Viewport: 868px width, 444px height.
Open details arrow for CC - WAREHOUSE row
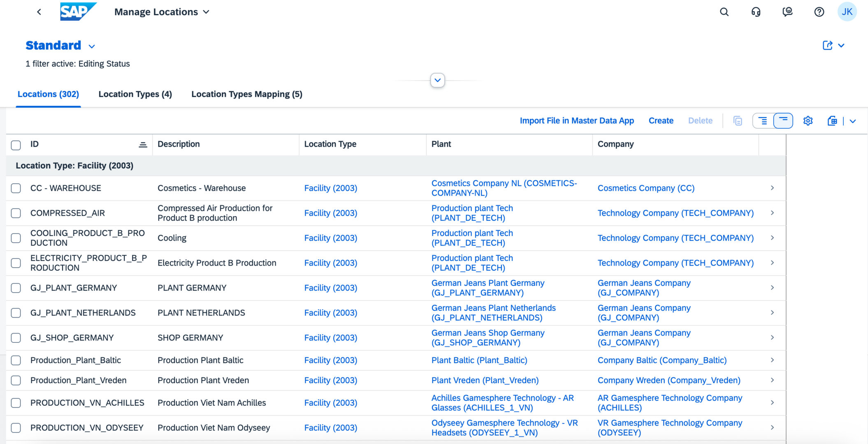(772, 188)
